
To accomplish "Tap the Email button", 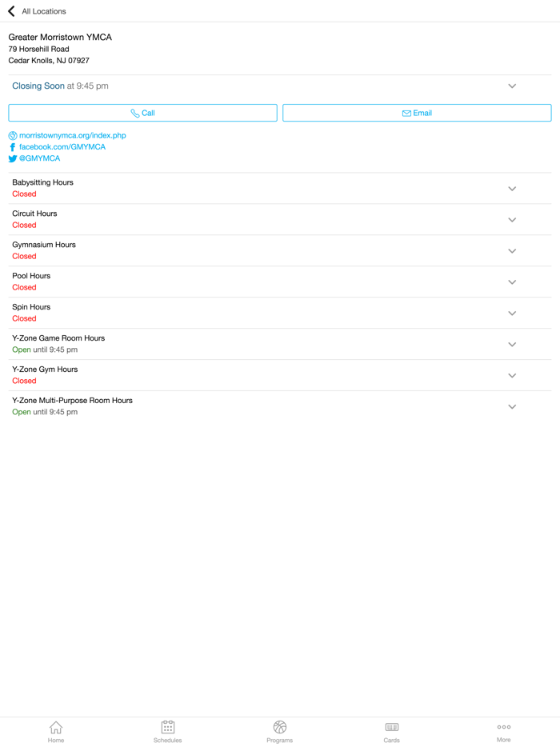I will tap(417, 113).
